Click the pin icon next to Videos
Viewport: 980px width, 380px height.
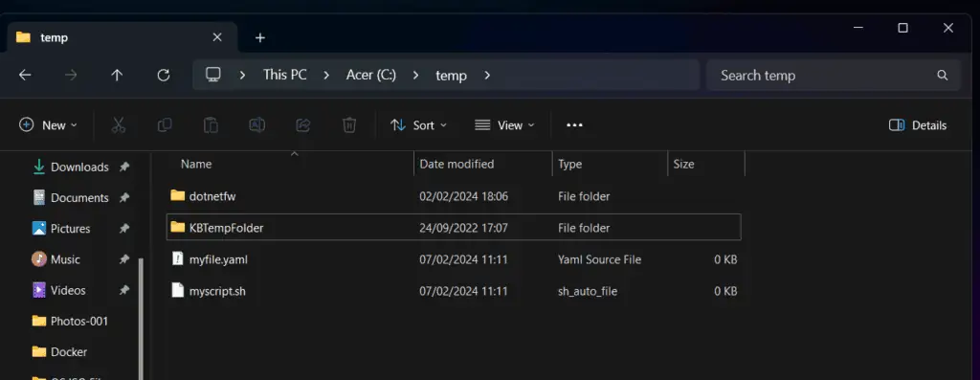click(x=124, y=290)
